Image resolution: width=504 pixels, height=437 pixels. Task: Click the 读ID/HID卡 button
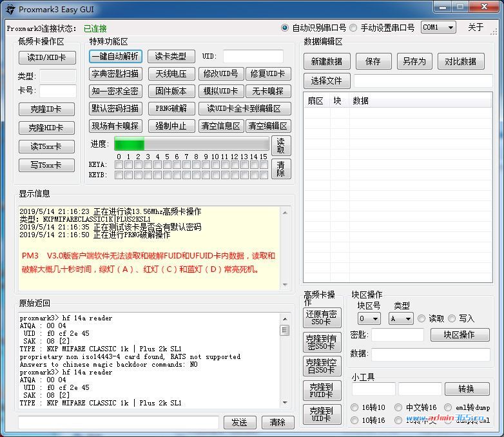point(47,57)
